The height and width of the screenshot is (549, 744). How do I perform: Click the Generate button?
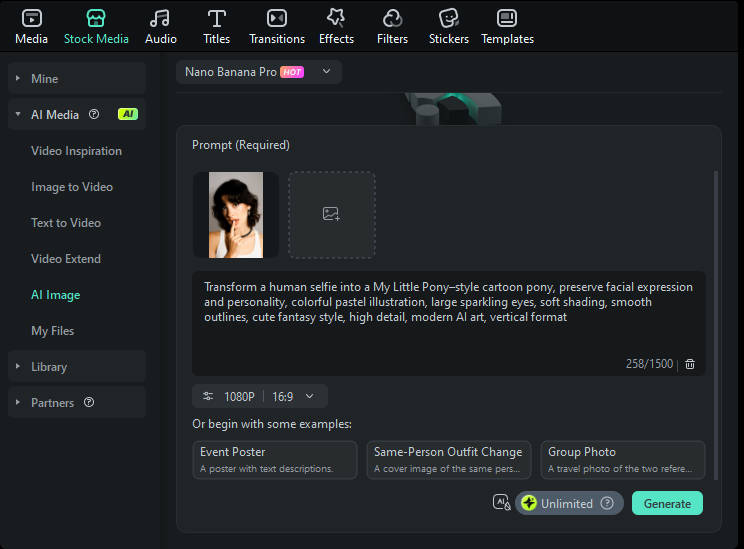[x=667, y=503]
